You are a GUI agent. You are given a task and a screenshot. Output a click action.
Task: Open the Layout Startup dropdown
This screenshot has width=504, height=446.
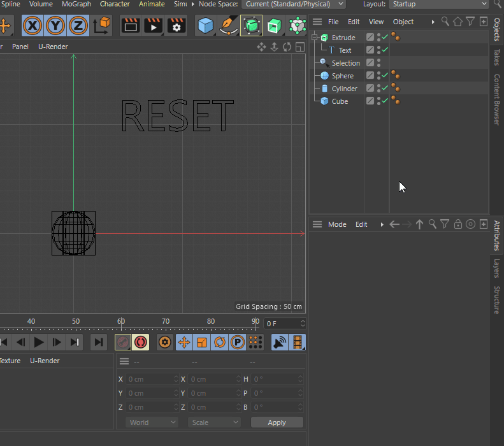point(440,4)
